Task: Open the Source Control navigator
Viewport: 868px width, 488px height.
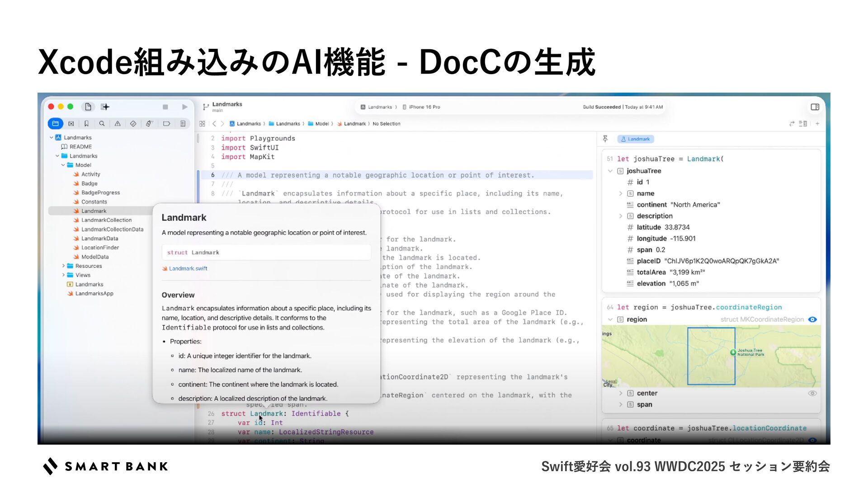Action: (71, 123)
